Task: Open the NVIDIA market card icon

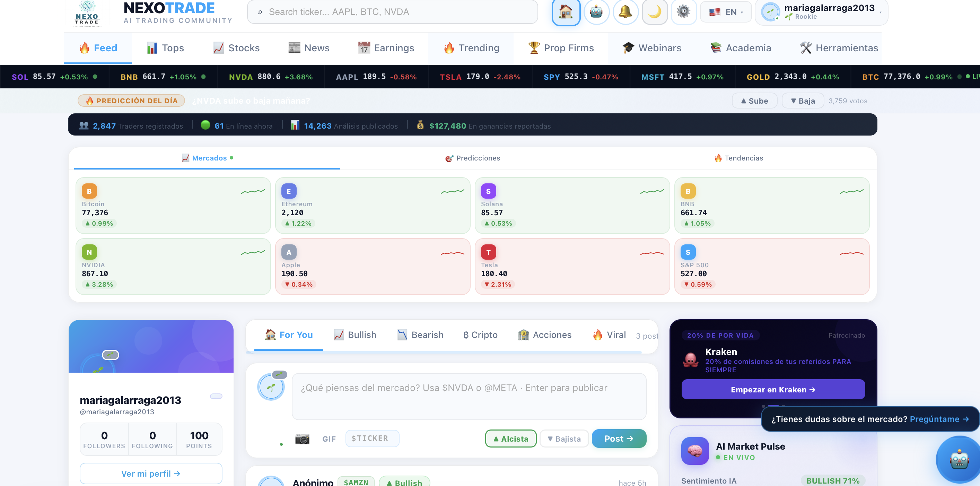Action: pyautogui.click(x=89, y=252)
